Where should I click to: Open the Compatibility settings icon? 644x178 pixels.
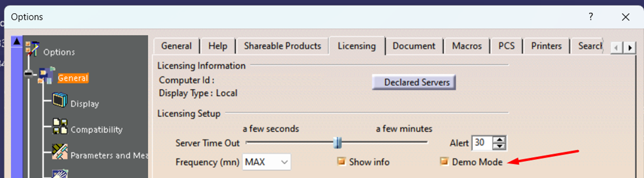(x=59, y=127)
